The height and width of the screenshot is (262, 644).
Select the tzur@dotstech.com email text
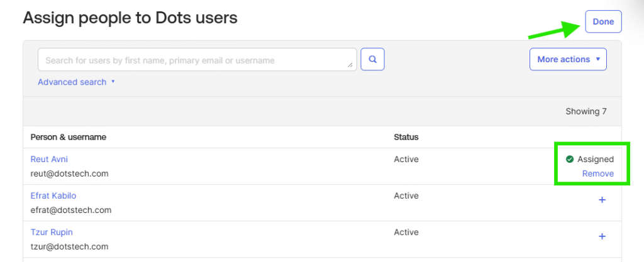tap(69, 247)
